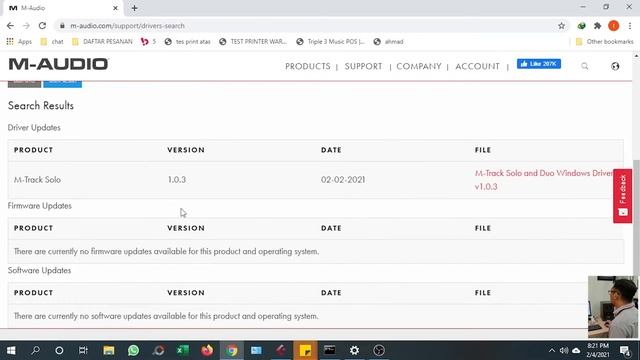640x360 pixels.
Task: Open the globe region selector icon
Action: click(615, 66)
